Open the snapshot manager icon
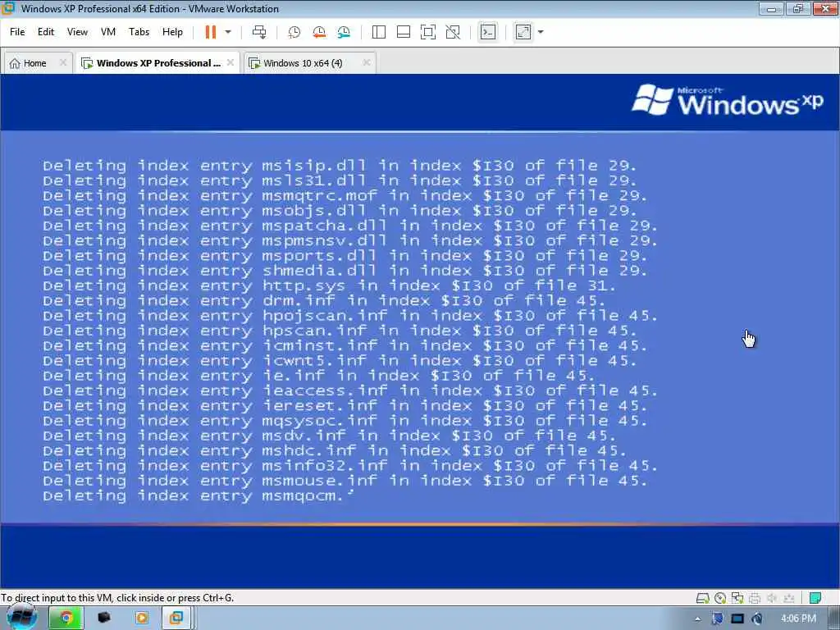840x630 pixels. 344,32
